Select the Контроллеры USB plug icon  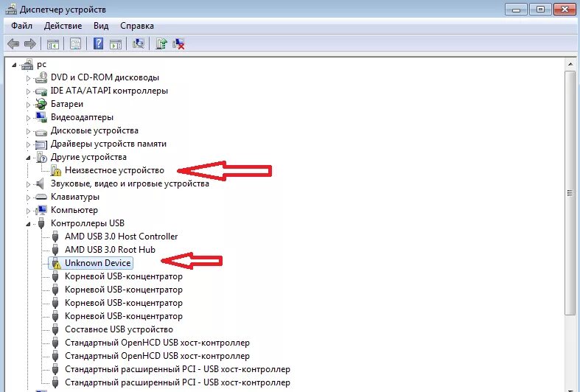point(41,223)
